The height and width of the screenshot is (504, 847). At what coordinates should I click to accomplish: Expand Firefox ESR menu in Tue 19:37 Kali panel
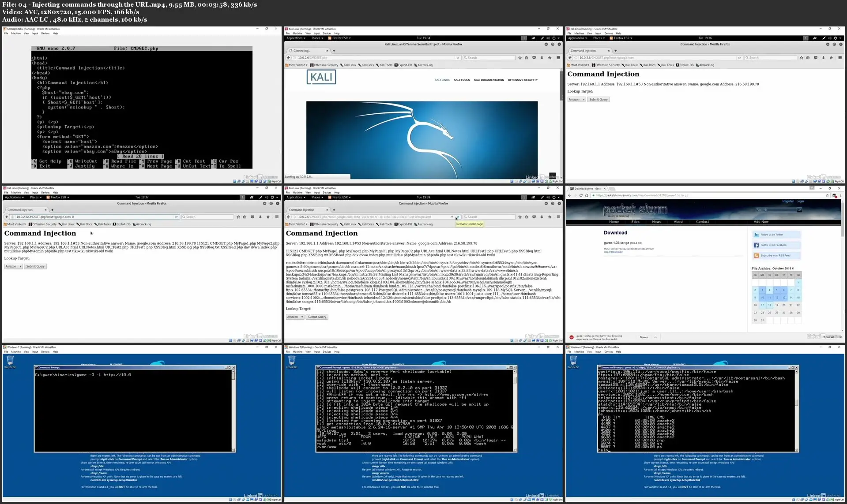(x=58, y=198)
